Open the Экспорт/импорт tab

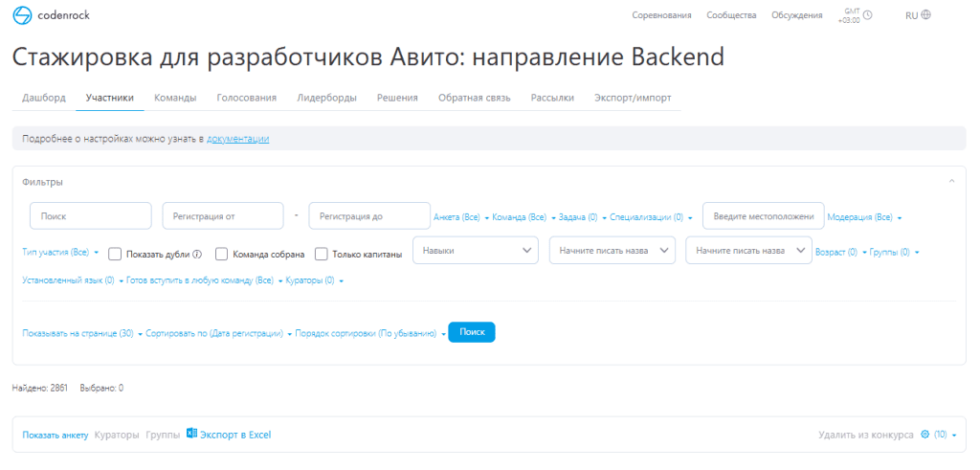[x=634, y=98]
